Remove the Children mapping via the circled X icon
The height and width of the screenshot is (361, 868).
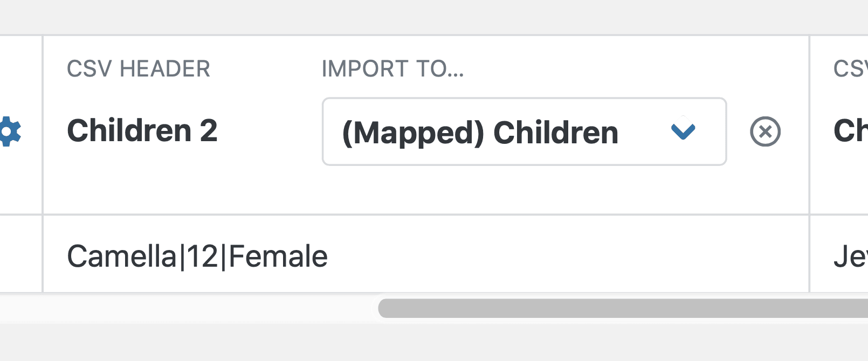coord(765,130)
